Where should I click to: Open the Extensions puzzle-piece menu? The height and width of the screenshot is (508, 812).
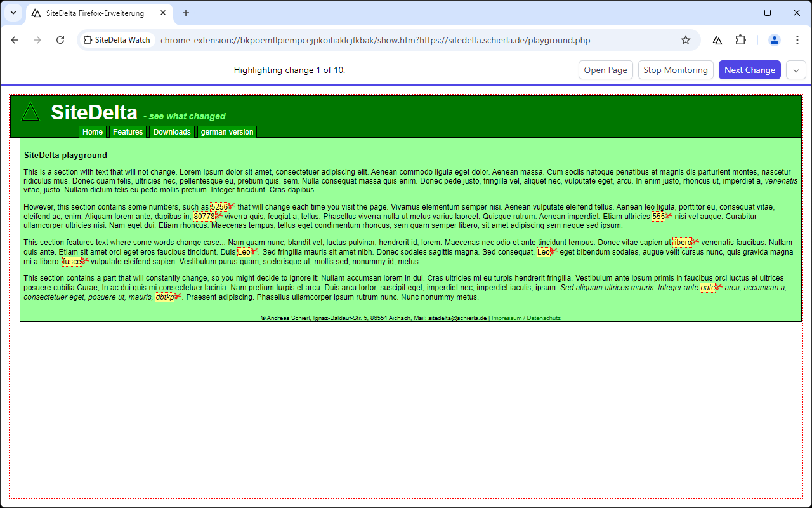tap(740, 40)
